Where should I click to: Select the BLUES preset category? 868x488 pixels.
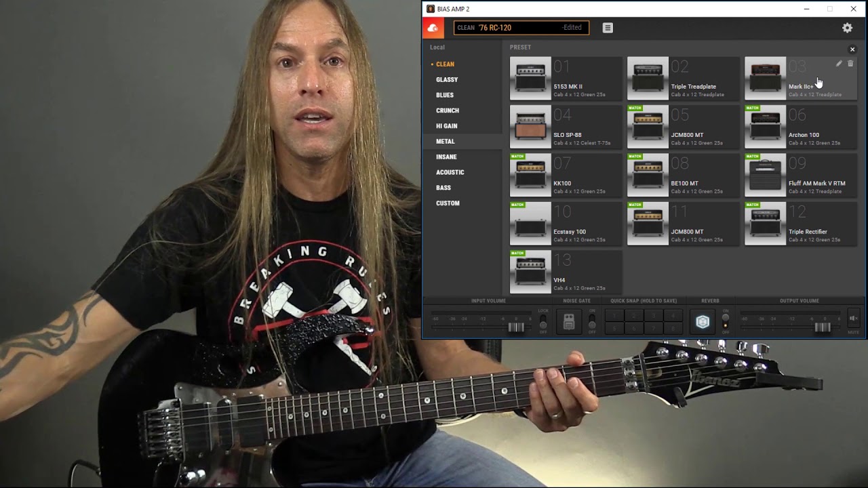click(445, 96)
